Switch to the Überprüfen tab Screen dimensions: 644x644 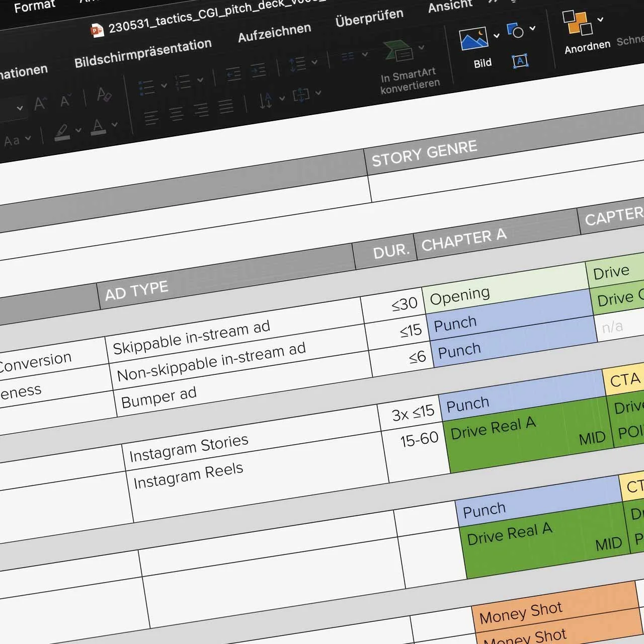(x=369, y=18)
